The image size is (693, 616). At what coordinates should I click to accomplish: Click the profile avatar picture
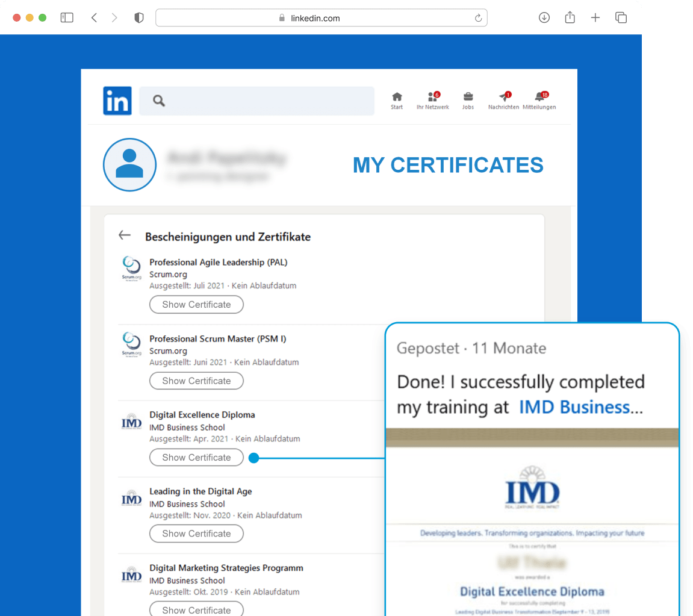[x=129, y=164]
